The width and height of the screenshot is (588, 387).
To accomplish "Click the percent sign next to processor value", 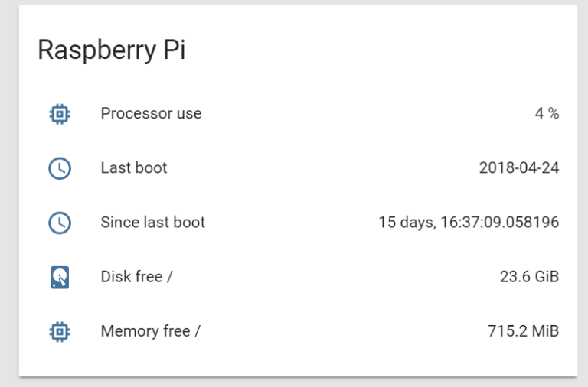I will point(554,113).
